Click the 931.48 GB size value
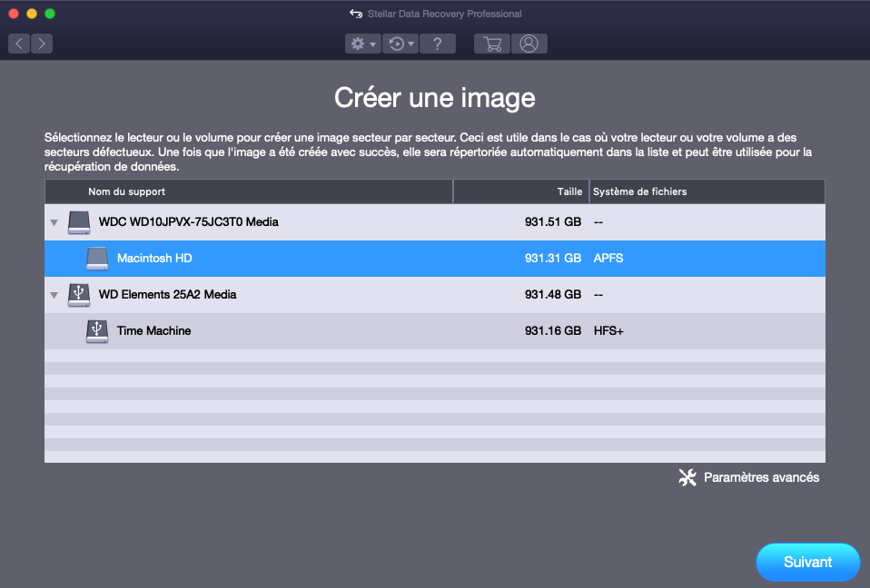Screen dimensions: 870x588 [x=553, y=295]
